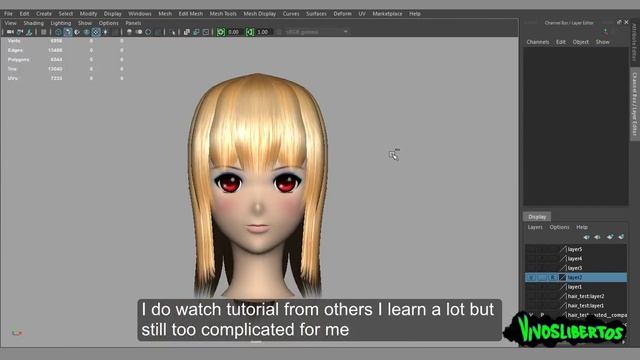Edit the gamma value field 1.00
The image size is (640, 360).
pyautogui.click(x=263, y=32)
